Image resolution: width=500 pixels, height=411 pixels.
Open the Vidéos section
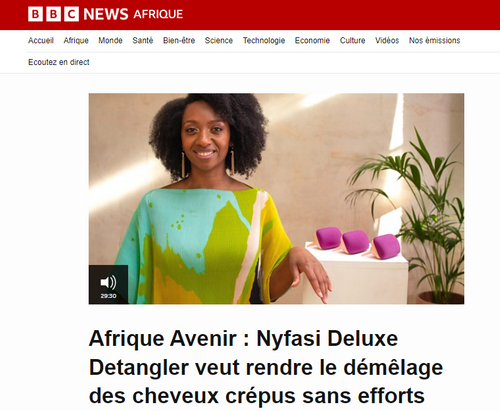[387, 40]
